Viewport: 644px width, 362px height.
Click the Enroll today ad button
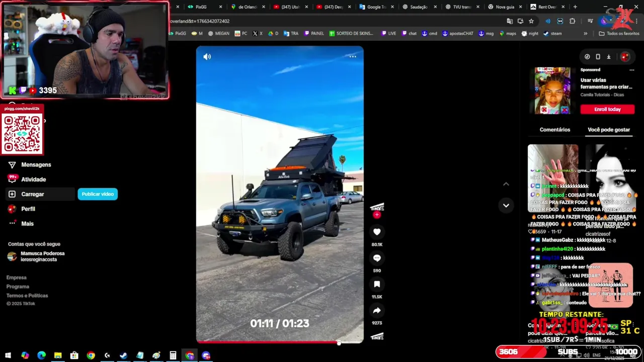coord(607,109)
